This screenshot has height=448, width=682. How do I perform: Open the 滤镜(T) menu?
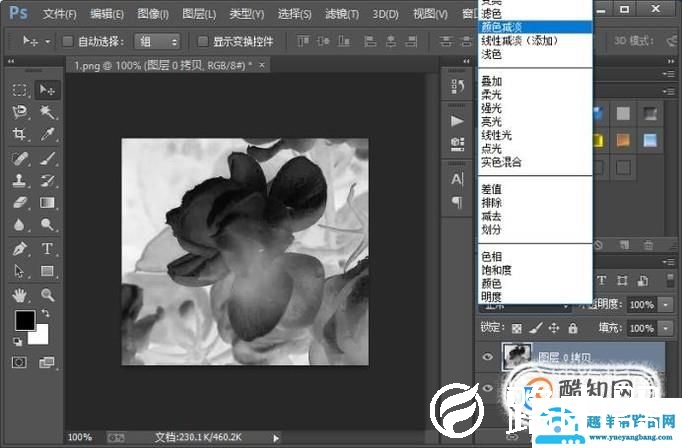[342, 14]
